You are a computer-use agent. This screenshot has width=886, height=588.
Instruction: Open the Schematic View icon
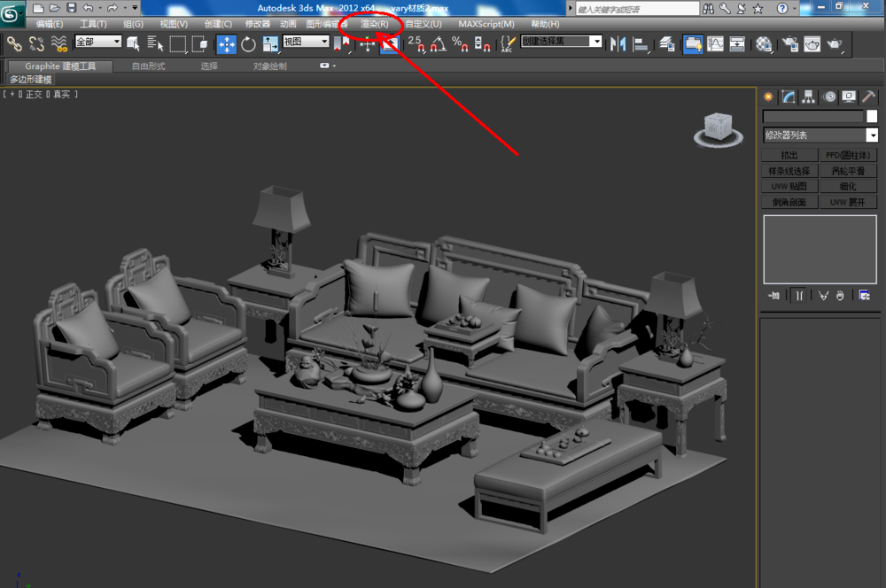click(x=737, y=43)
